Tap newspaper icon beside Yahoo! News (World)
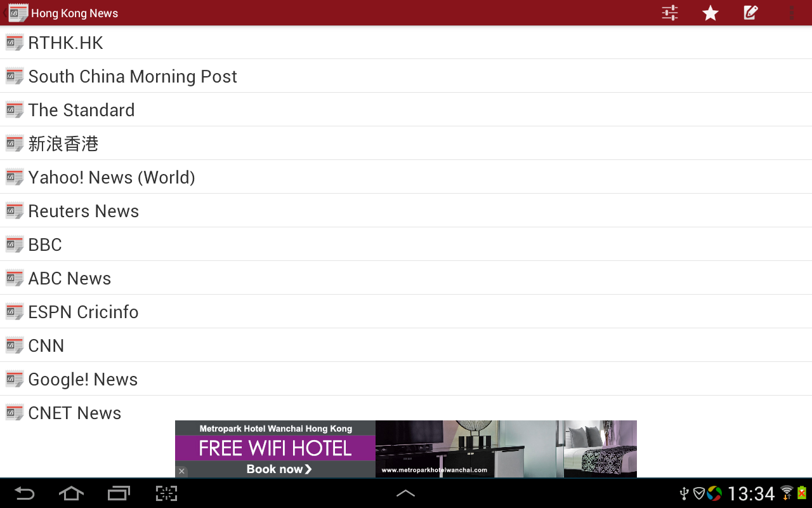The height and width of the screenshot is (508, 812). point(15,177)
